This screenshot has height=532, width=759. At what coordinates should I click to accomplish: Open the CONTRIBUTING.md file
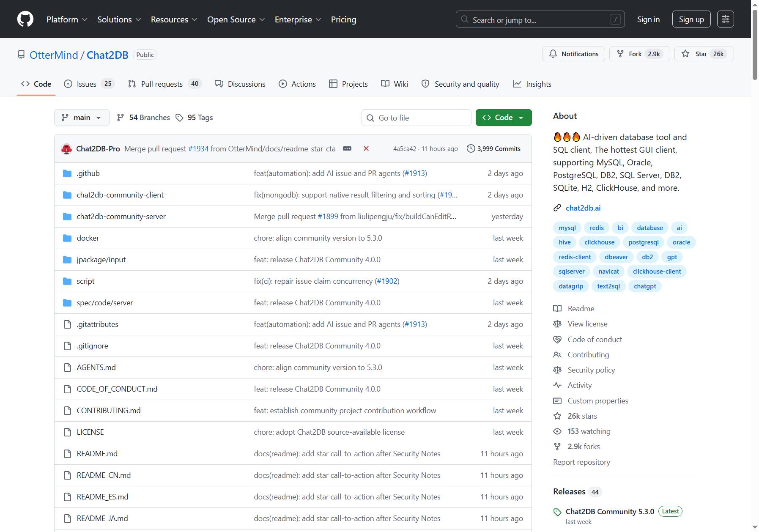pyautogui.click(x=109, y=411)
